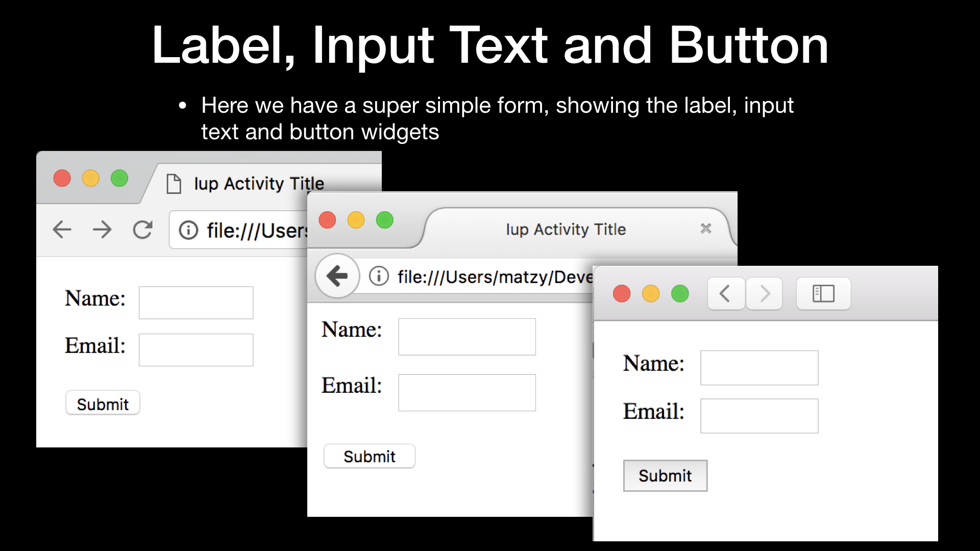
Task: Click Chrome's back arrow icon
Action: point(62,230)
